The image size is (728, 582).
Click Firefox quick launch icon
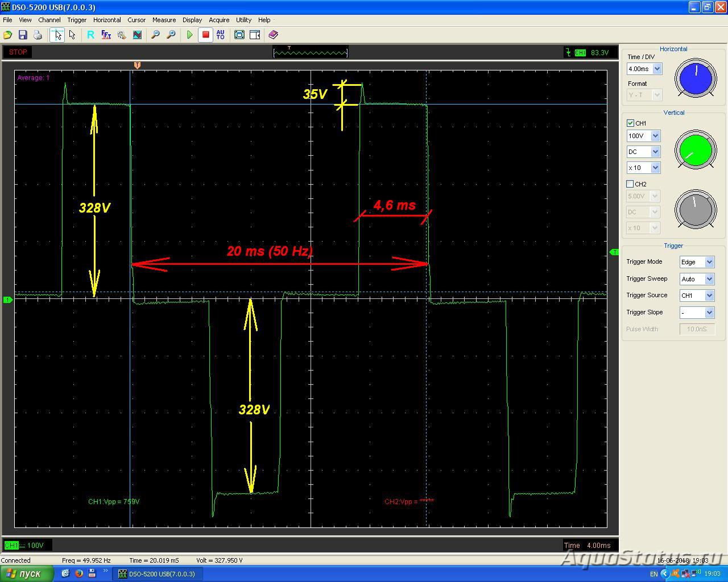78,573
